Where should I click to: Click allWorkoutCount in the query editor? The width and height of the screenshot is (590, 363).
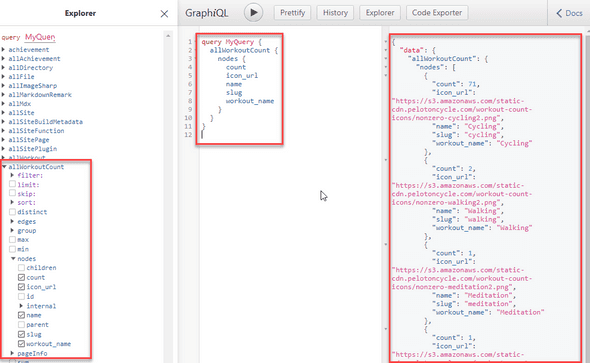240,50
